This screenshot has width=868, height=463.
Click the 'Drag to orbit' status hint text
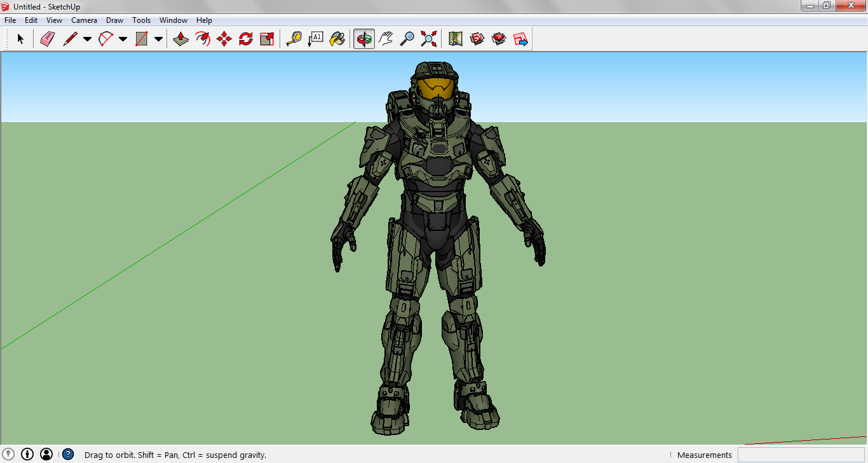pos(175,455)
